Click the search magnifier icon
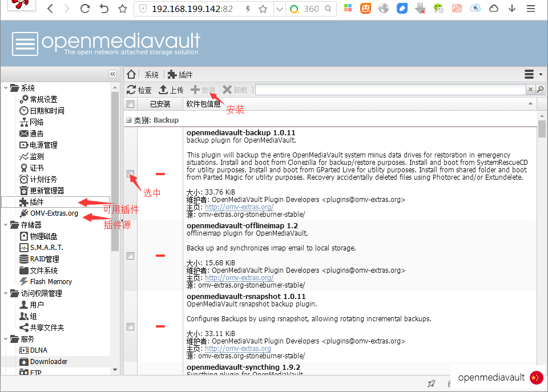 540,90
